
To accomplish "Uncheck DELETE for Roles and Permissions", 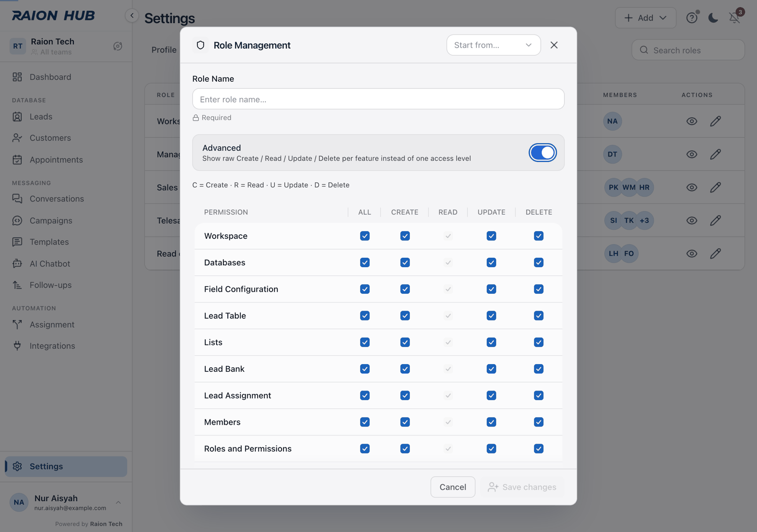I will click(x=538, y=448).
